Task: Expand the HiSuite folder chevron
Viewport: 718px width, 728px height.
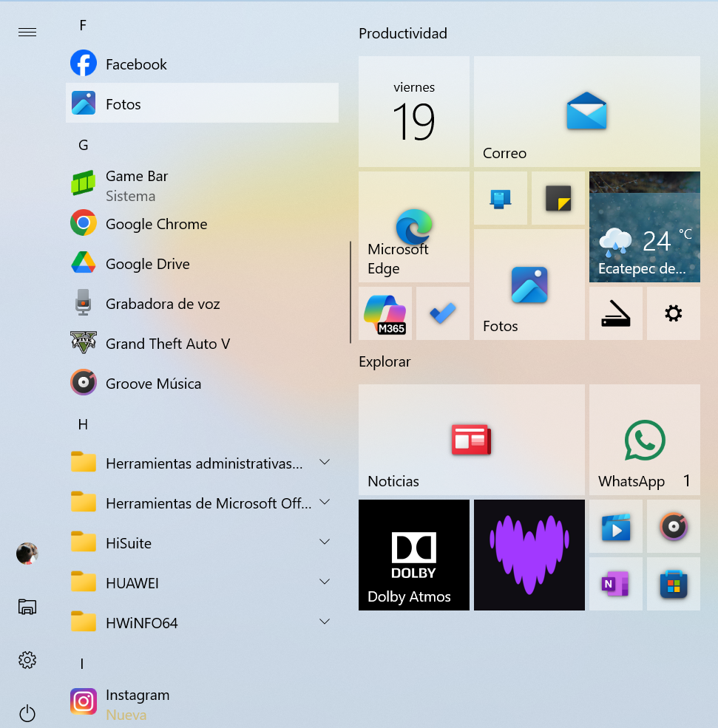Action: tap(325, 542)
